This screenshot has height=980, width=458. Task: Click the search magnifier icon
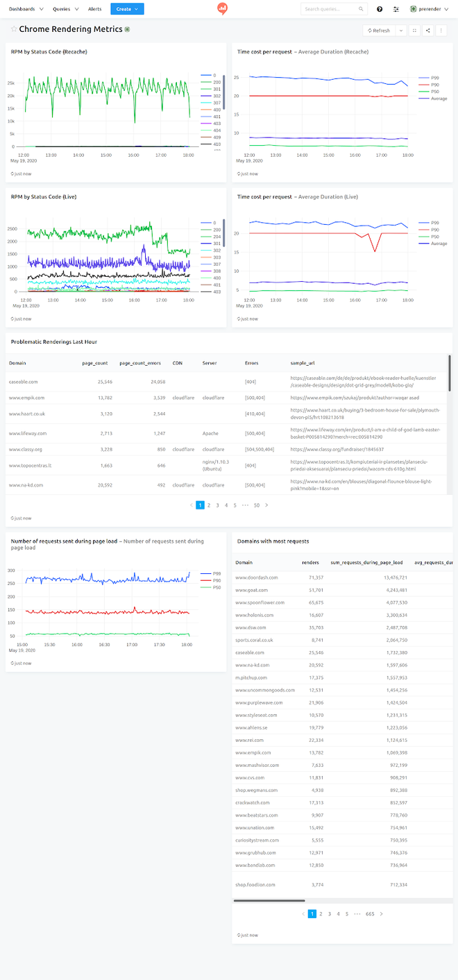click(361, 9)
